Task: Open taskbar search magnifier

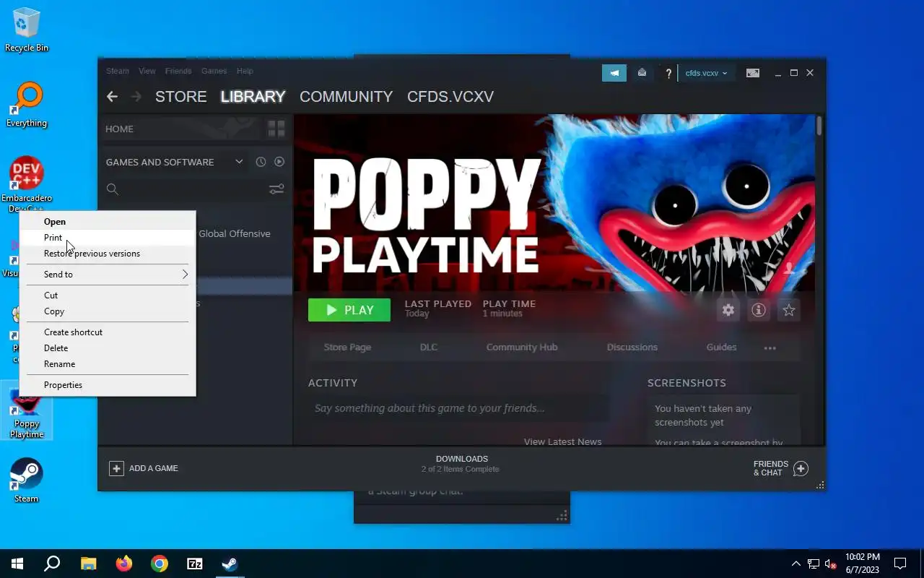Action: [x=52, y=564]
